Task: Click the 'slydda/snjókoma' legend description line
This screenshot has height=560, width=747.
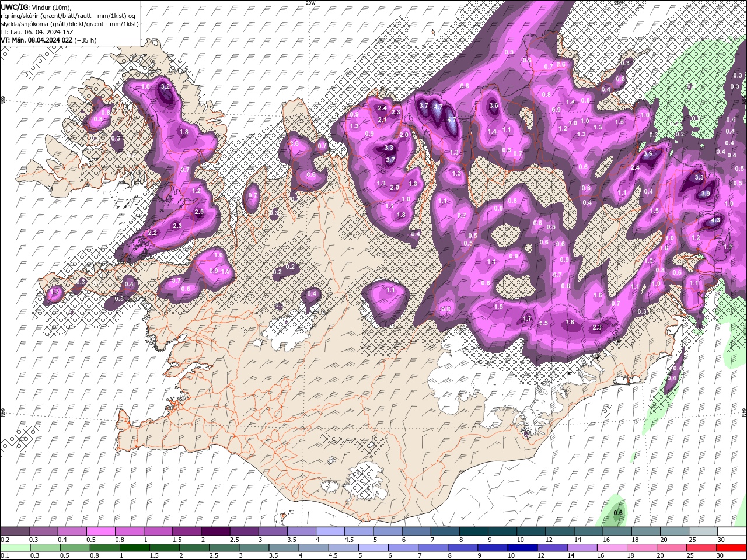Action: (x=69, y=24)
